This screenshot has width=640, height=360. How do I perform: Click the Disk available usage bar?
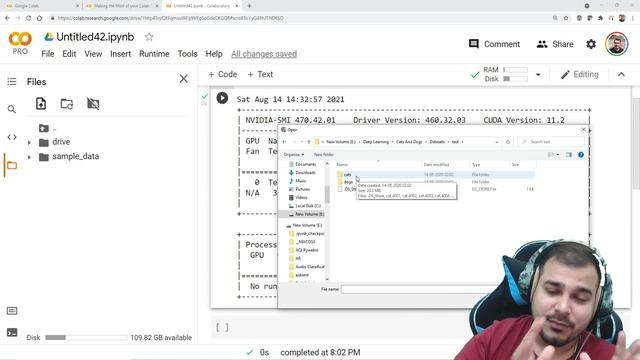pos(86,338)
